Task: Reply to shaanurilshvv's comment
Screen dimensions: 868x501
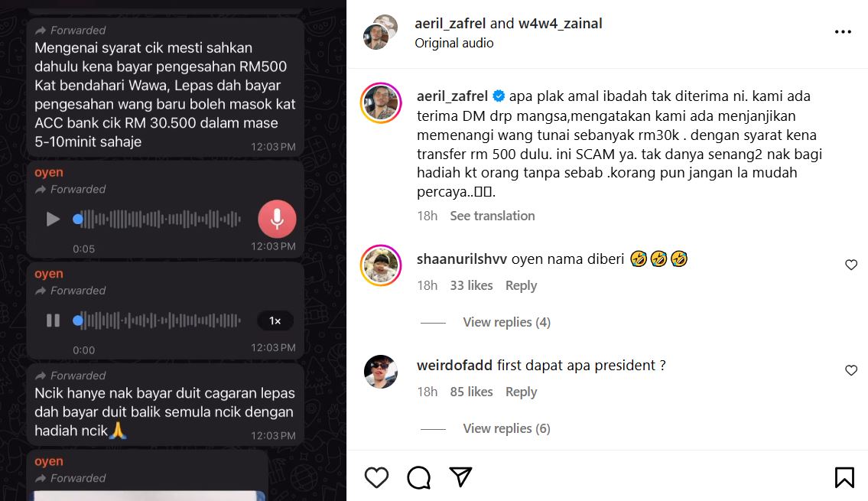Action: 521,285
